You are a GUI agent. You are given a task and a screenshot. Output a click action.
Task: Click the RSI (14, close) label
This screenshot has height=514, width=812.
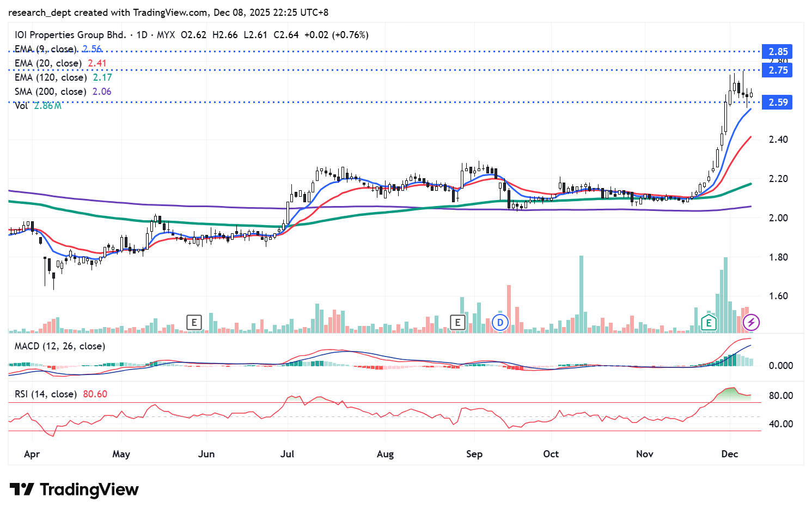[x=46, y=394]
